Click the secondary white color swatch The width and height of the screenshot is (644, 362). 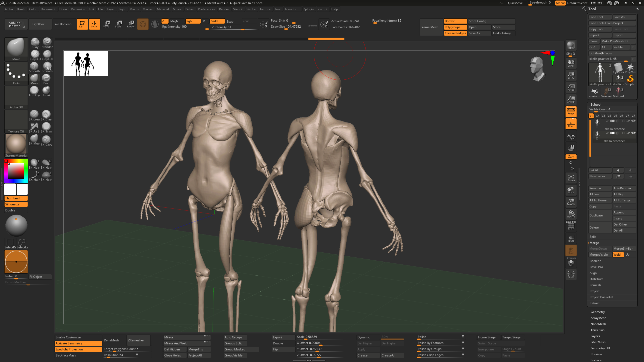click(22, 189)
